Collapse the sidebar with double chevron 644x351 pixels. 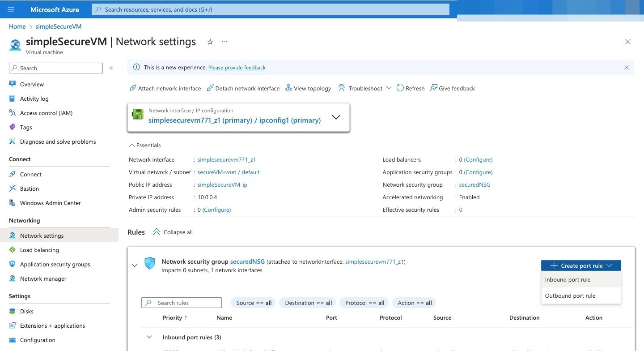[111, 68]
